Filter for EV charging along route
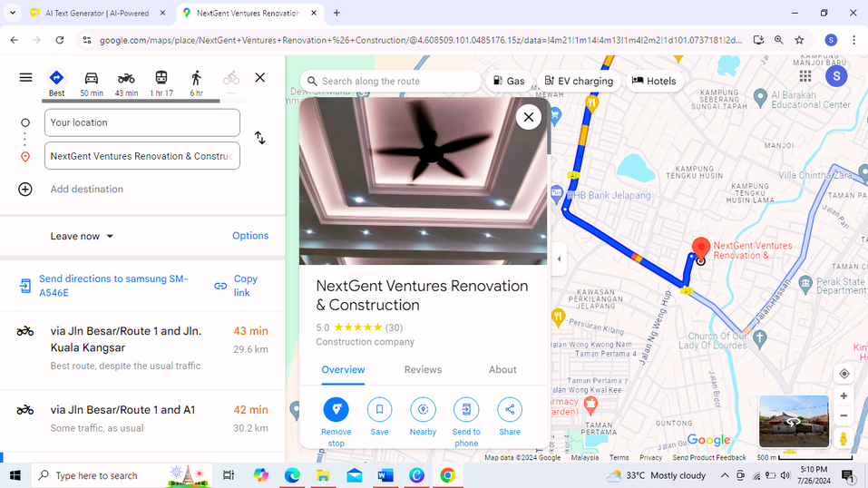Screen dimensions: 868x488 tap(579, 81)
